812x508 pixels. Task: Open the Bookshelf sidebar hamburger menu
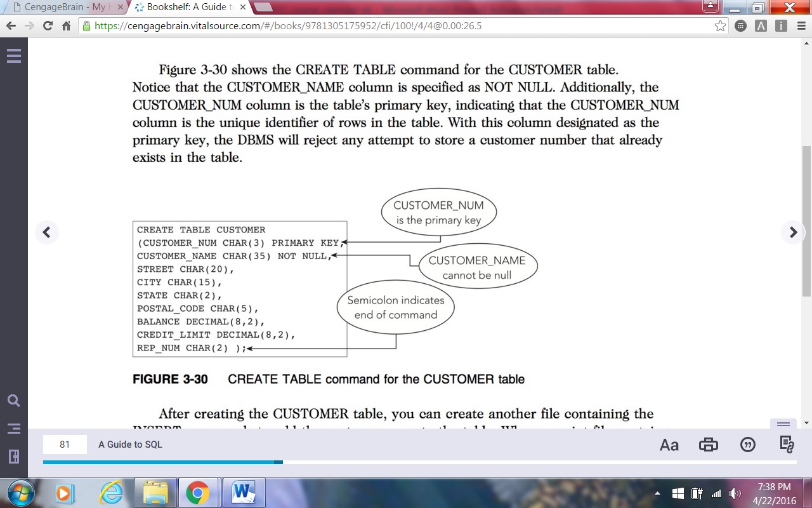(13, 56)
